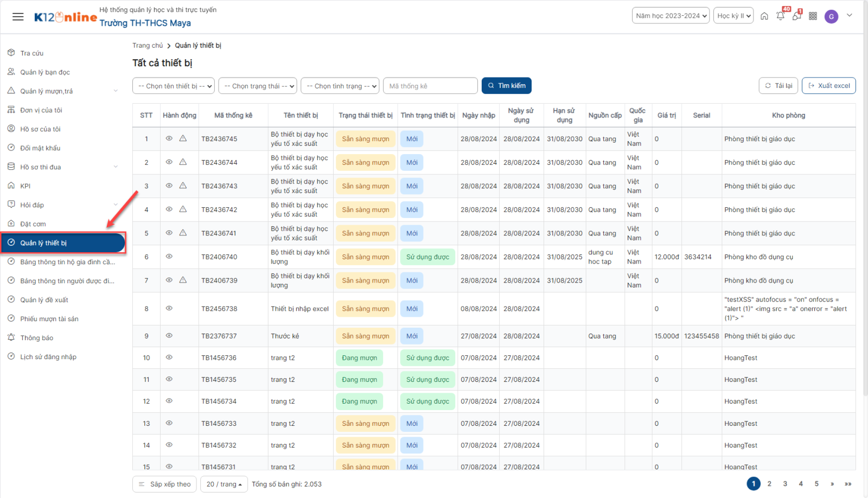Open the '20 / trang' page size dropdown
868x498 pixels.
(224, 484)
